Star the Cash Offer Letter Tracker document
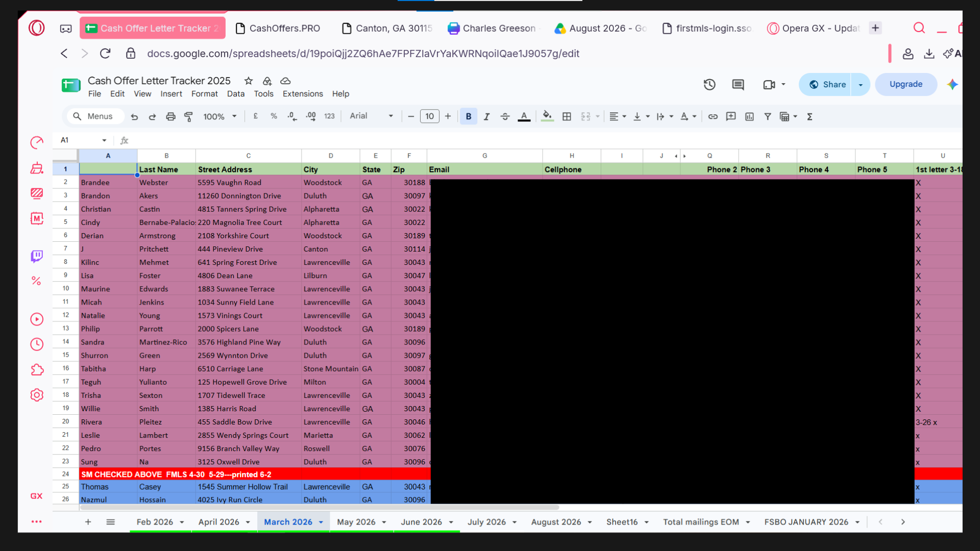 point(249,81)
